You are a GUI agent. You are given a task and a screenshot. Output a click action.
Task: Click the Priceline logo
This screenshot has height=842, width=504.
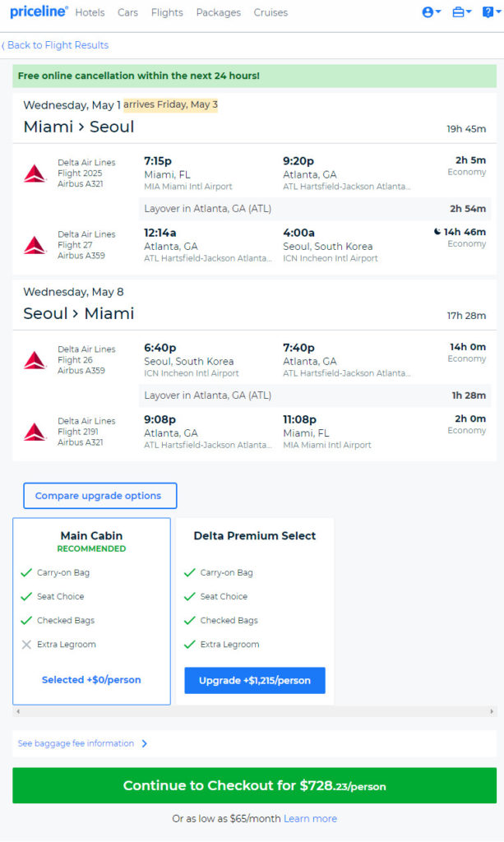click(x=39, y=12)
